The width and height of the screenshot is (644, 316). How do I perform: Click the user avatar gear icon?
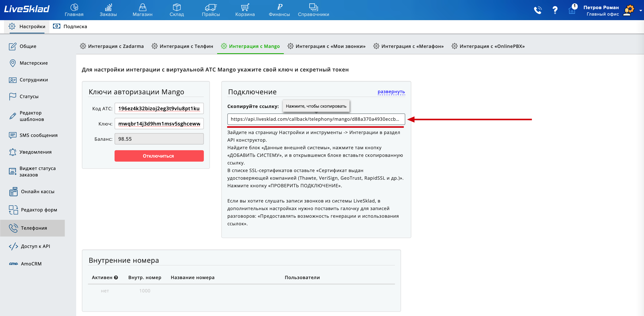629,10
